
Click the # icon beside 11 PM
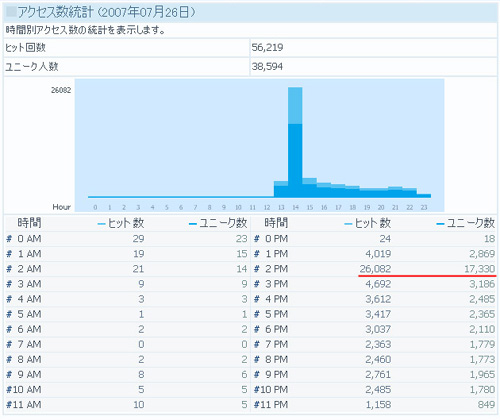pos(256,405)
